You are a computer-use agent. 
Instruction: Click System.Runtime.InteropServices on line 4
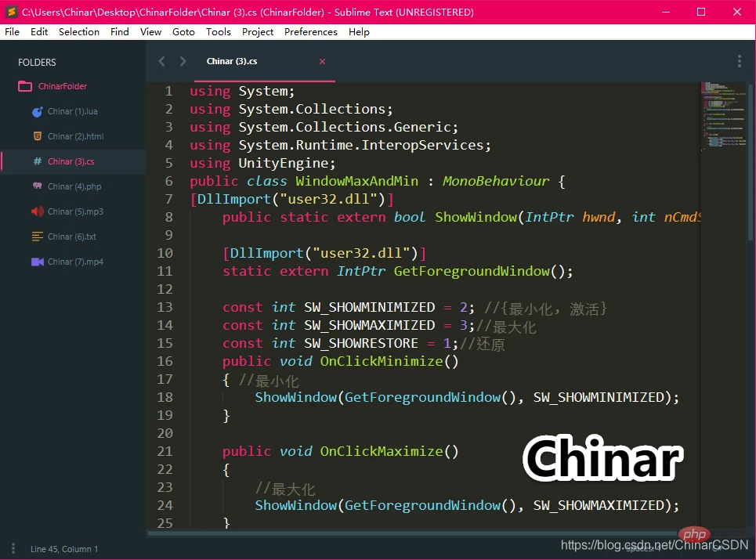coord(361,145)
